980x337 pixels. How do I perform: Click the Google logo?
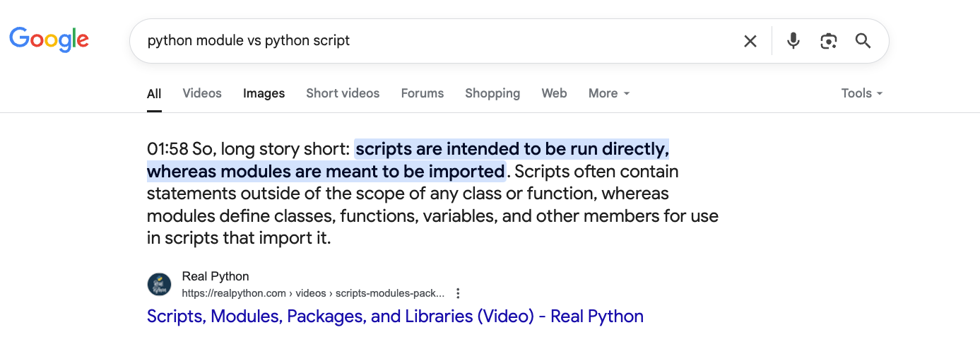point(49,40)
